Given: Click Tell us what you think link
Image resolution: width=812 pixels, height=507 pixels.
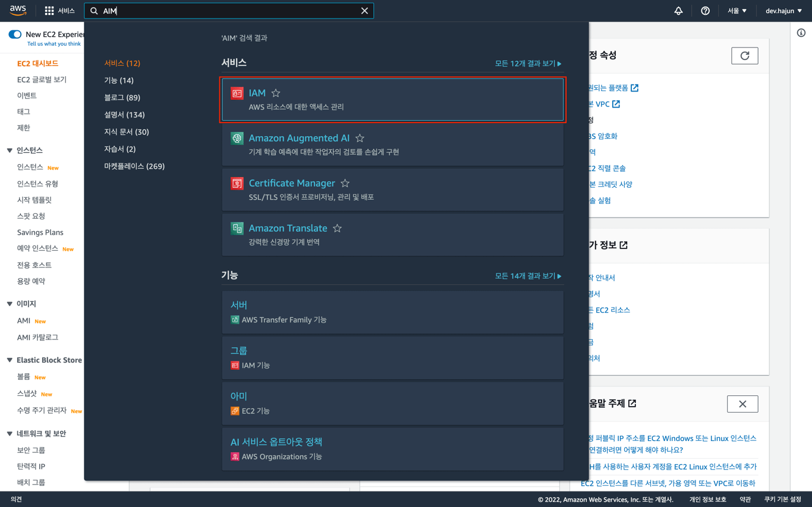Looking at the screenshot, I should (54, 44).
